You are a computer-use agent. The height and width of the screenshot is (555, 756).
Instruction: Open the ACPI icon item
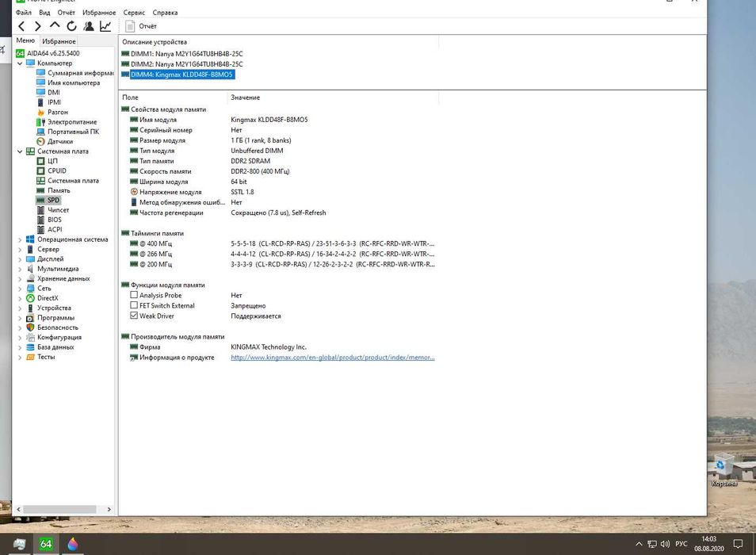pos(40,229)
